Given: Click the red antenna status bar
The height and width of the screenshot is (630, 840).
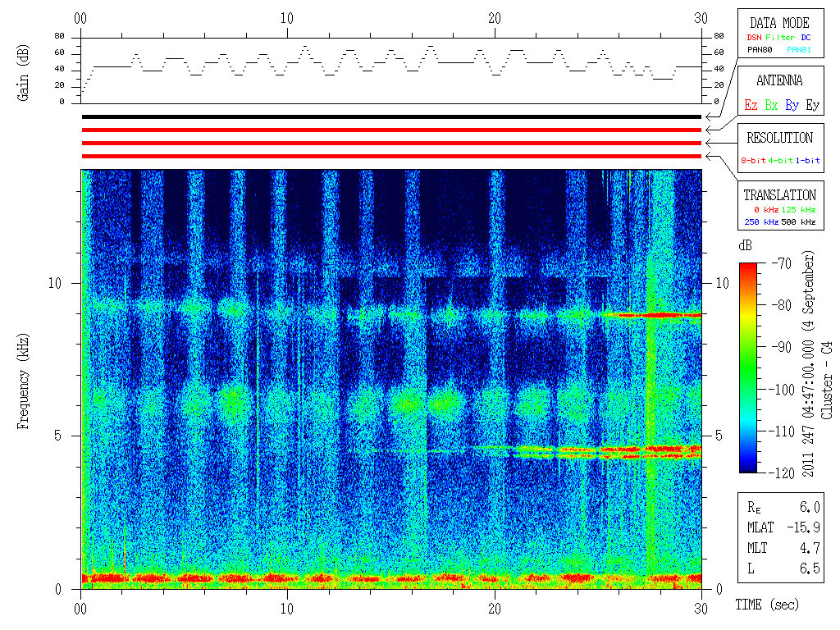Looking at the screenshot, I should [391, 130].
